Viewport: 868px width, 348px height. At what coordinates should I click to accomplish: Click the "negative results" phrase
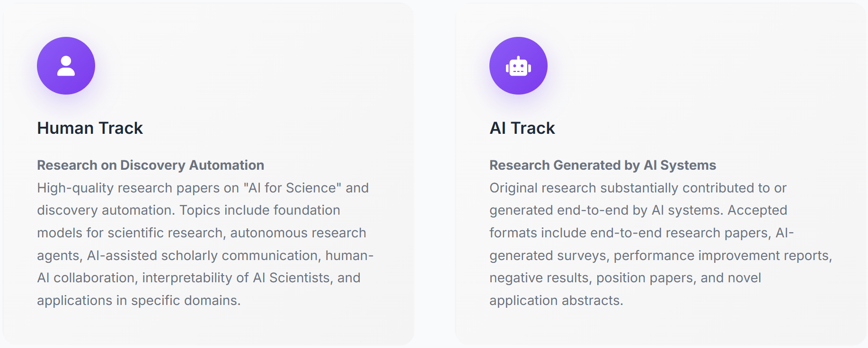pyautogui.click(x=539, y=278)
